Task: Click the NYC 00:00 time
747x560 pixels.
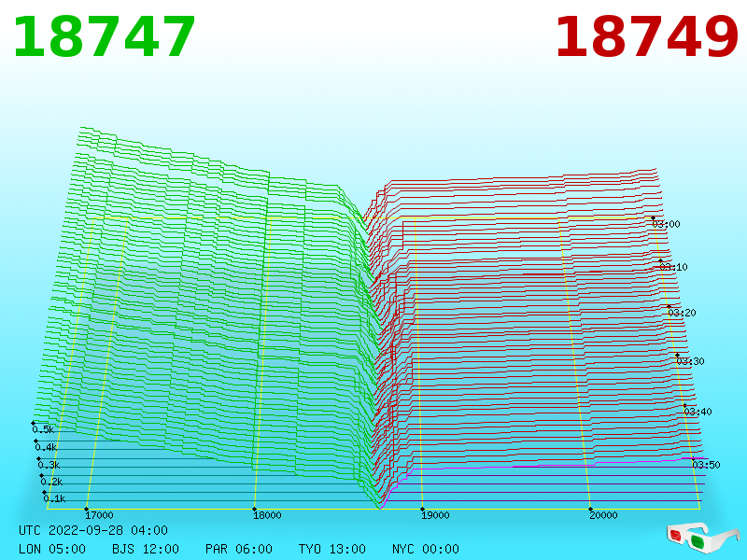Action: (x=426, y=549)
